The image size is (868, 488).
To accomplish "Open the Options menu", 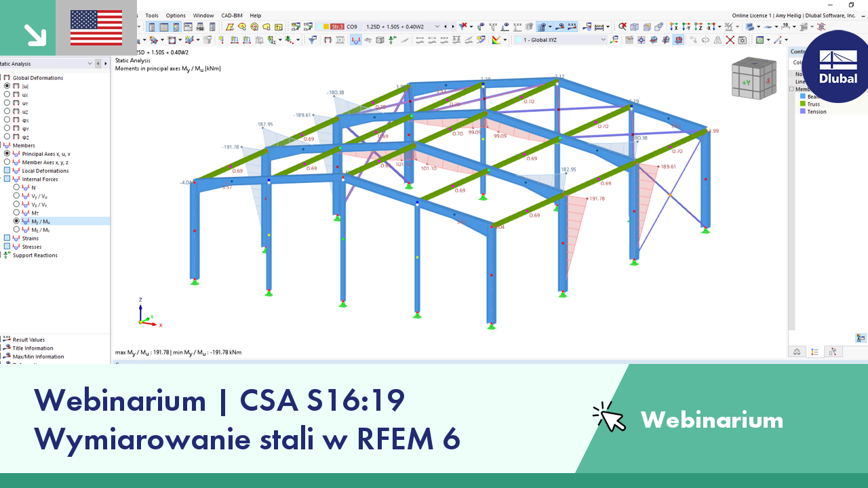I will 176,16.
